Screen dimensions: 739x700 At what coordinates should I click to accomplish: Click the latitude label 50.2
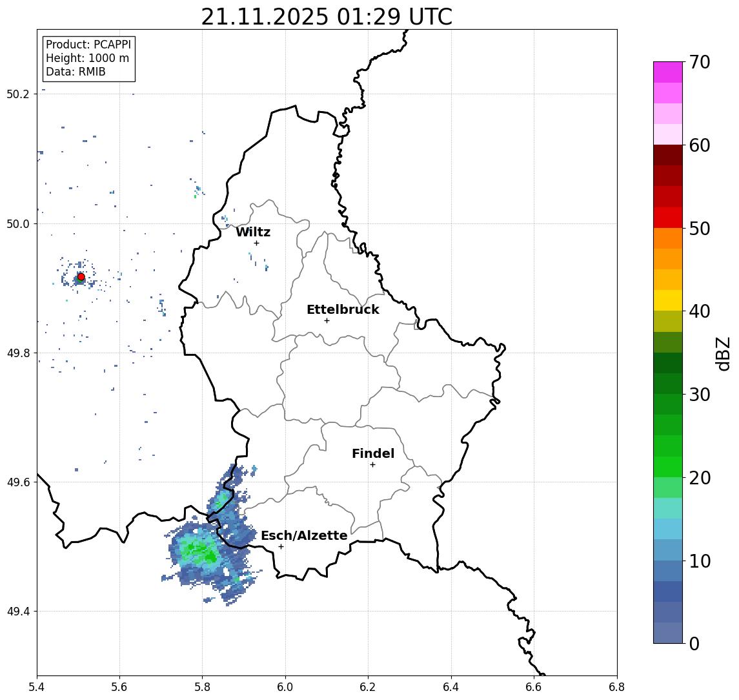tap(18, 94)
